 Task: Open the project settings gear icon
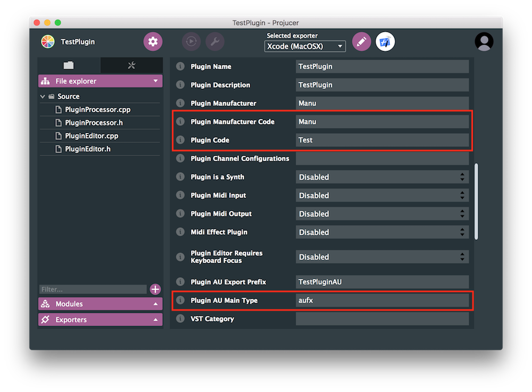coord(153,41)
